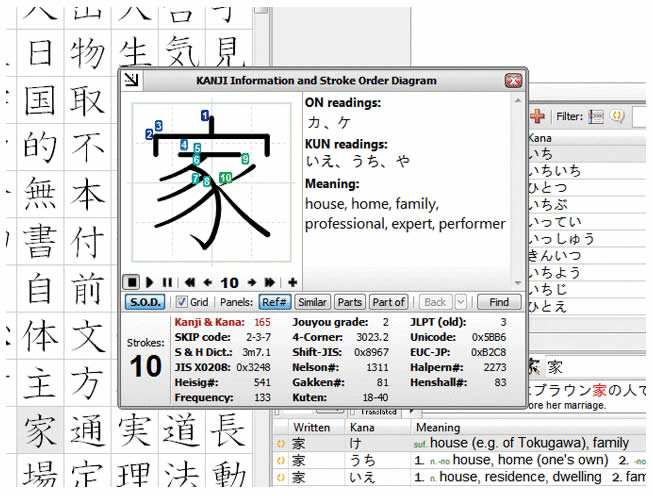
Task: Click the Written column header
Action: click(317, 427)
